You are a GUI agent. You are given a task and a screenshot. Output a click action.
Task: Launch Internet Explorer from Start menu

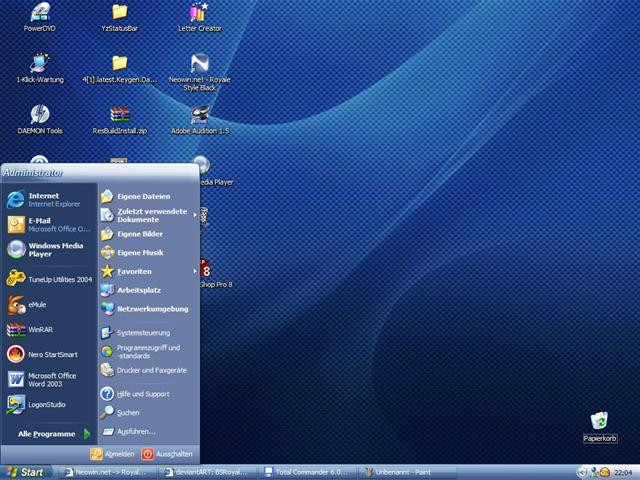(49, 200)
